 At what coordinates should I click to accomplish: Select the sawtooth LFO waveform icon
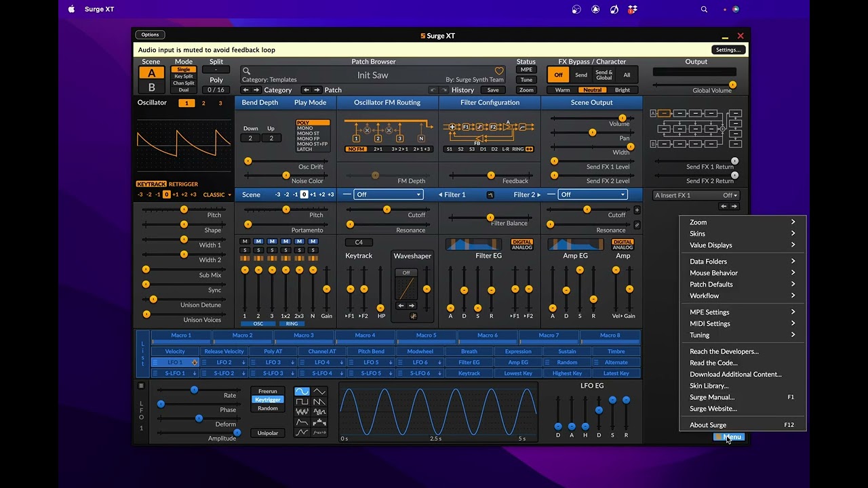319,402
